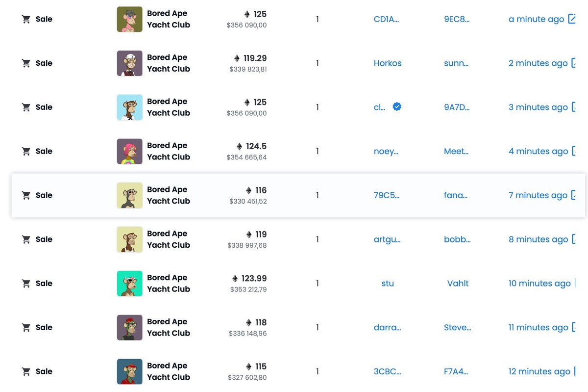Click verified badge next to cl... seller
Screen dimensions: 588x392
[x=397, y=106]
